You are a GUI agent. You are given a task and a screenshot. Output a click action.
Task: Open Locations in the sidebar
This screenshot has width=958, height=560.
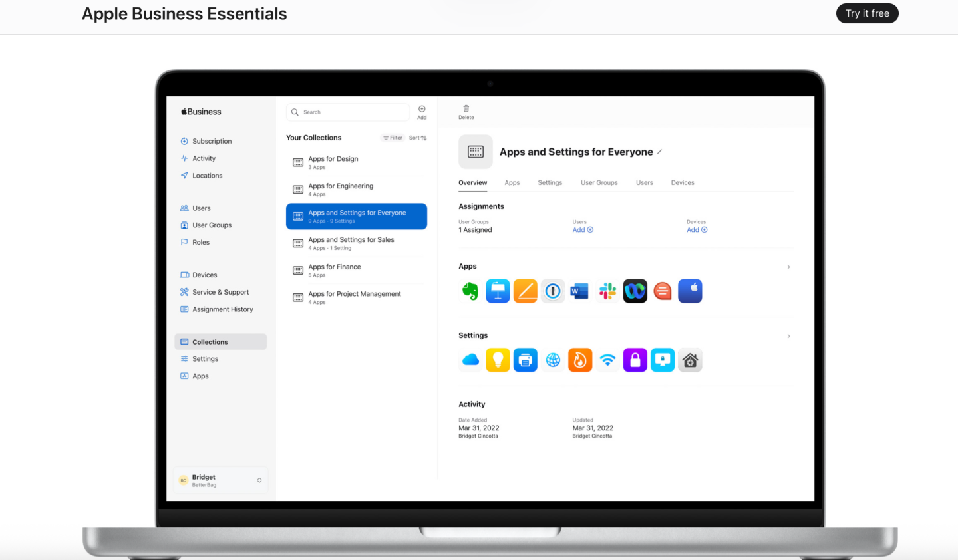click(x=202, y=176)
